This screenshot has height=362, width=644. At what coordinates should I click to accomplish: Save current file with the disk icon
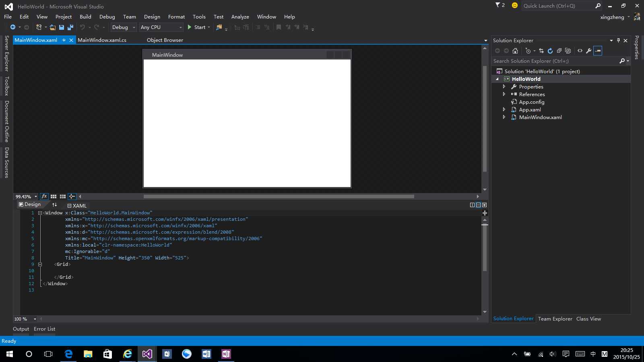click(x=62, y=27)
